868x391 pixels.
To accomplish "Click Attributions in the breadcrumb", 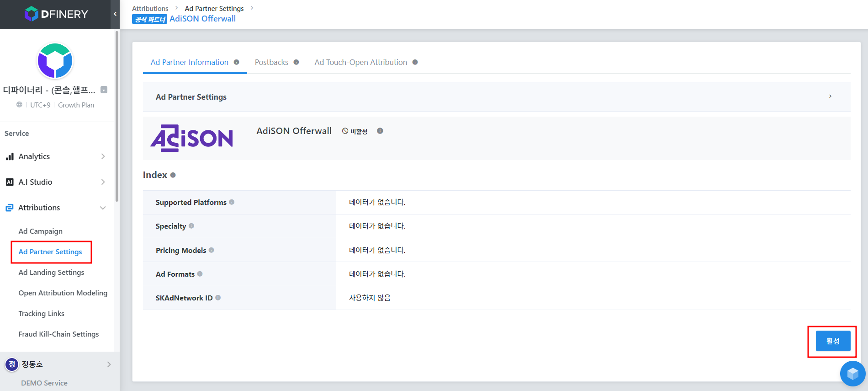I will click(x=150, y=9).
